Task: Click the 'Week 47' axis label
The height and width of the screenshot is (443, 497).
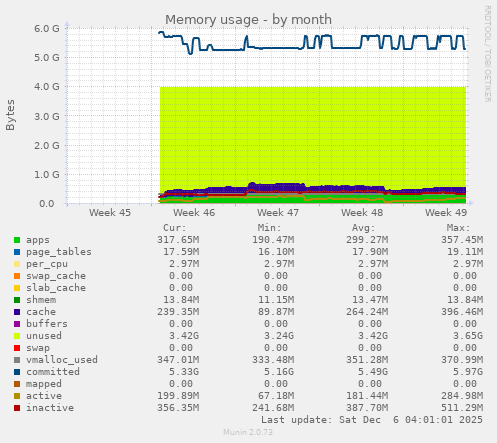Action: 278,213
